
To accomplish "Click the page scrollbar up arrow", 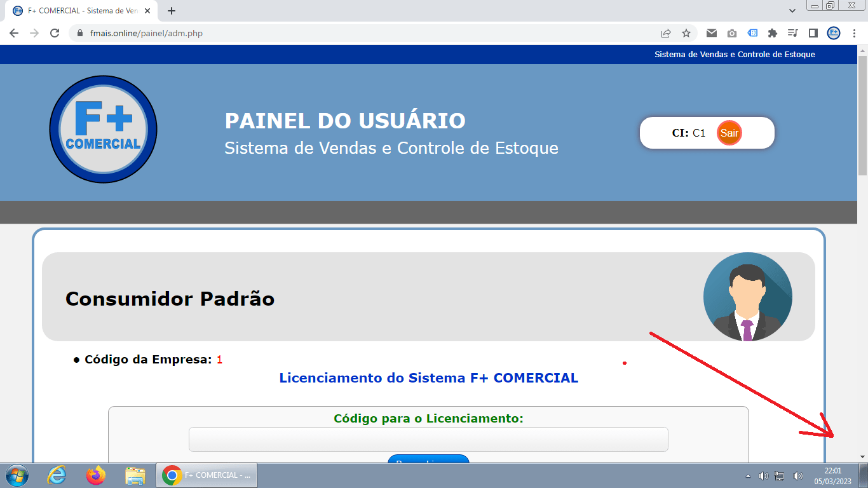I will [862, 50].
